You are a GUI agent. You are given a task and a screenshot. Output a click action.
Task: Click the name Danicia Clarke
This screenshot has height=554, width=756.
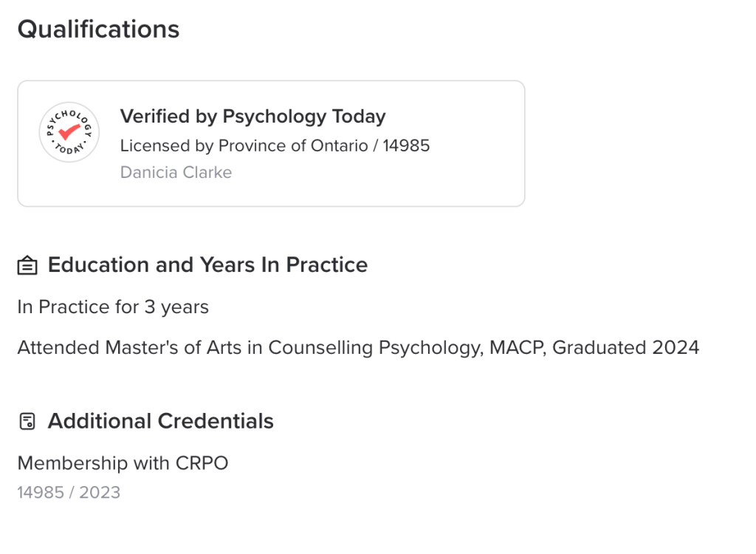point(176,172)
